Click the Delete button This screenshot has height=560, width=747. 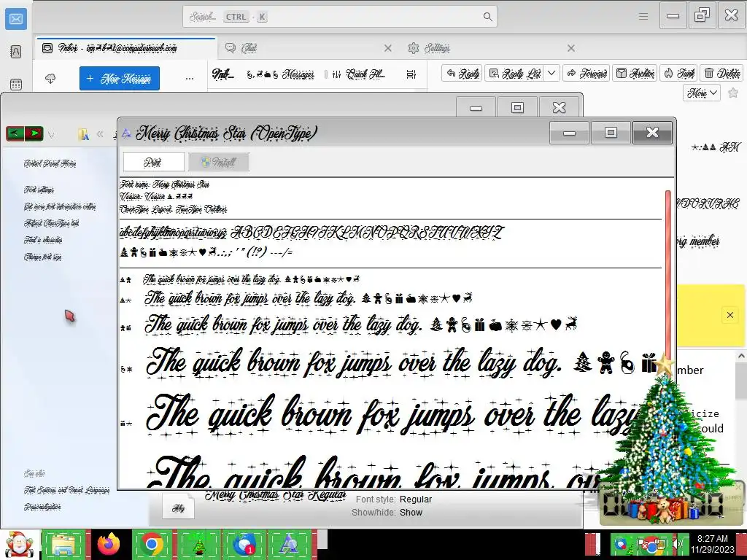point(721,74)
